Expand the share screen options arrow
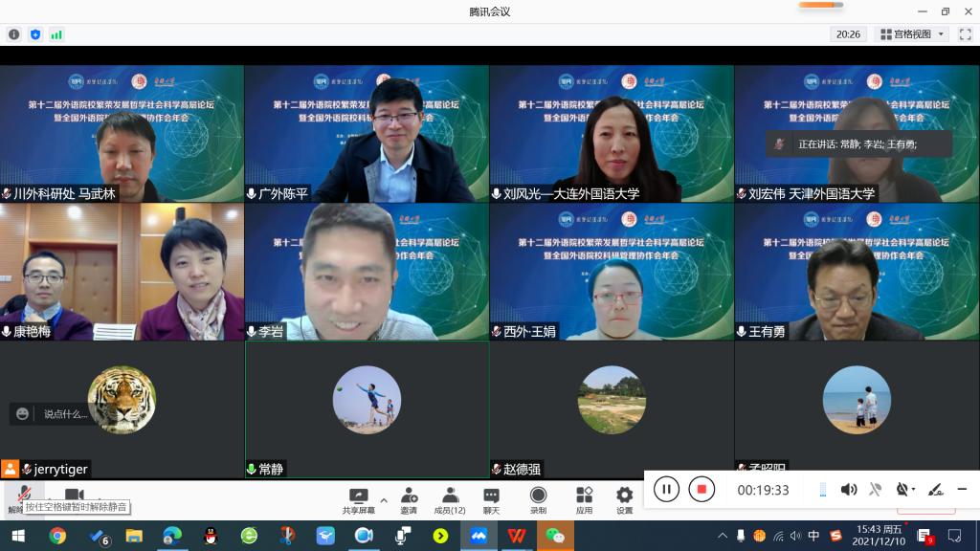This screenshot has width=980, height=551. 384,499
